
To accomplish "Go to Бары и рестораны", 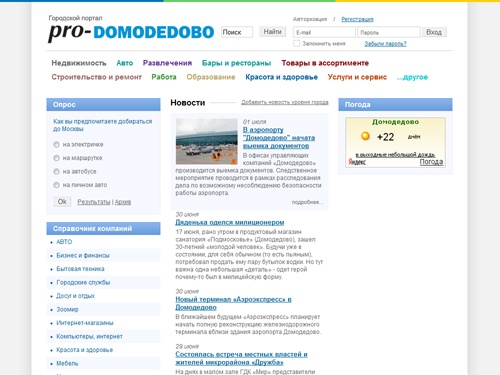I will pos(236,63).
